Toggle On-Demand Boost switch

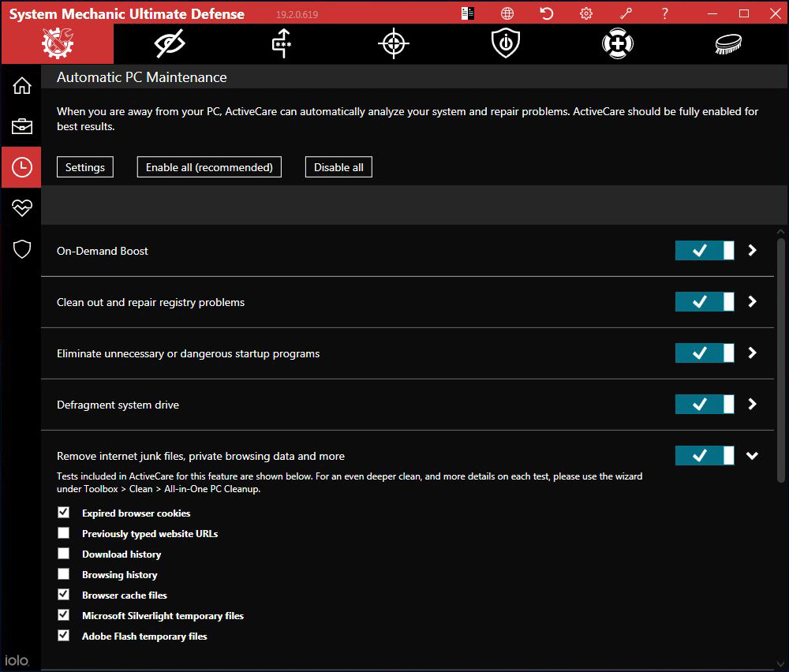(x=704, y=251)
